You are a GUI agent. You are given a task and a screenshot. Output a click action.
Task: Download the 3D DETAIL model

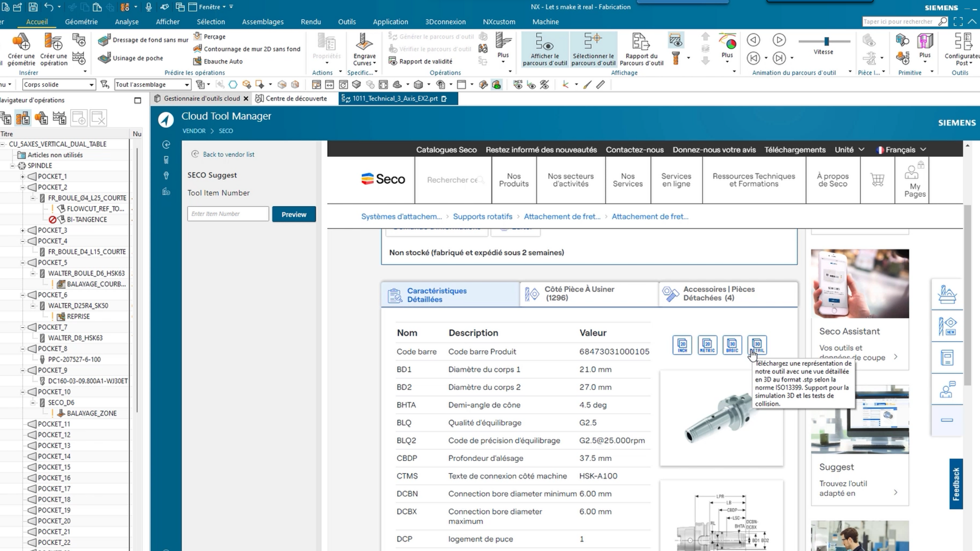[757, 345]
